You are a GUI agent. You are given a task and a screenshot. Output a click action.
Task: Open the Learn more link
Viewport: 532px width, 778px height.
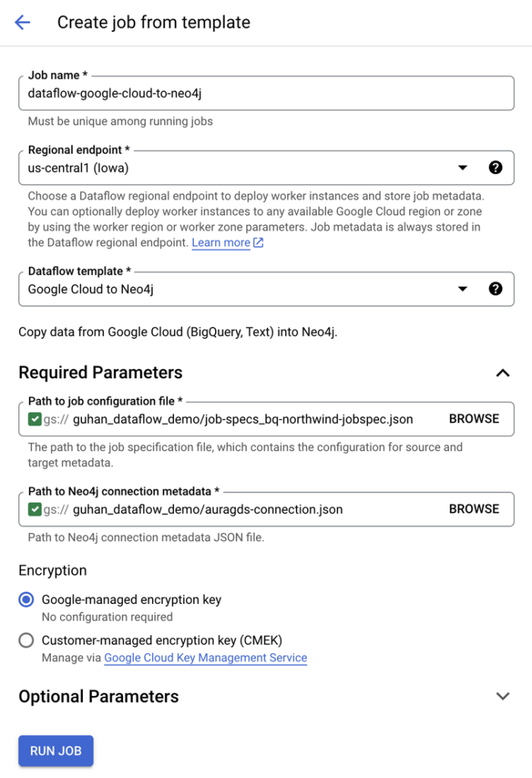pos(220,243)
